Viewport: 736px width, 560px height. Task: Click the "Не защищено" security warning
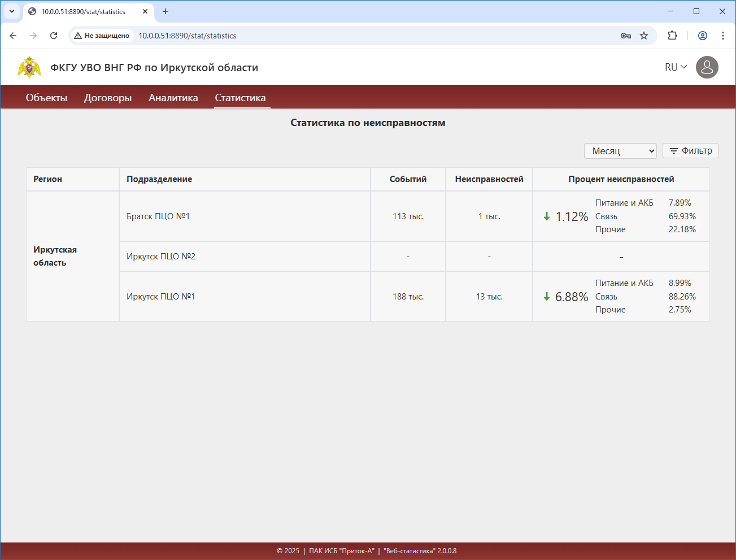(102, 36)
